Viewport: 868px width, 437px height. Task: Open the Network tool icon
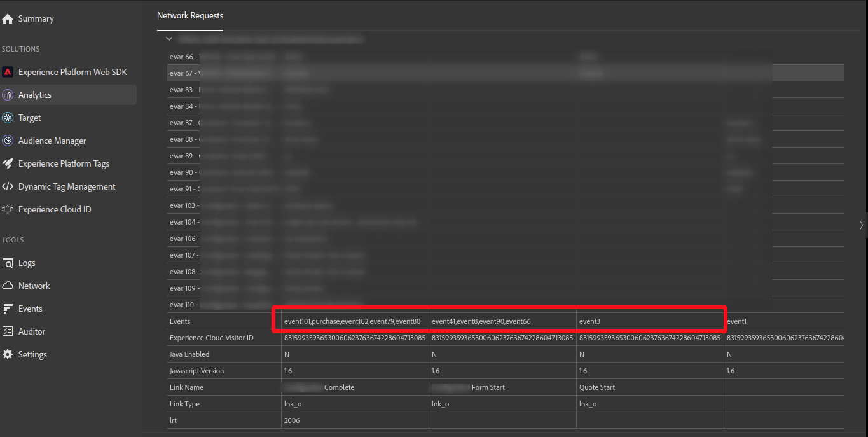8,285
